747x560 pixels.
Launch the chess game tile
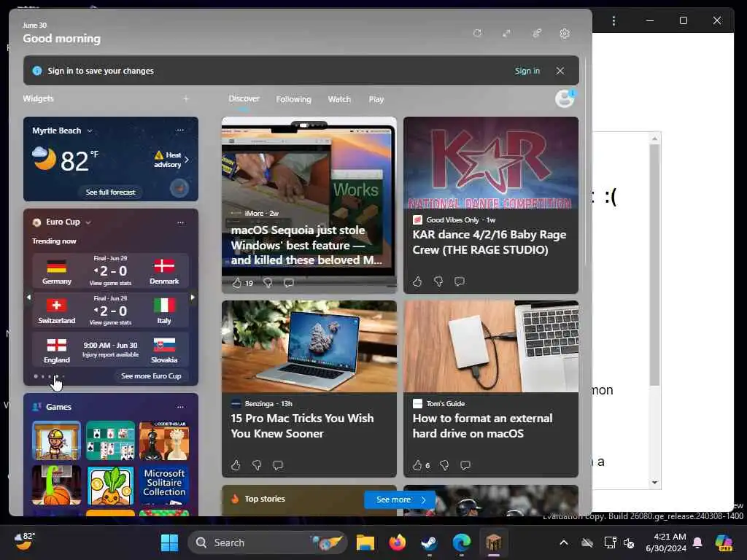click(164, 440)
